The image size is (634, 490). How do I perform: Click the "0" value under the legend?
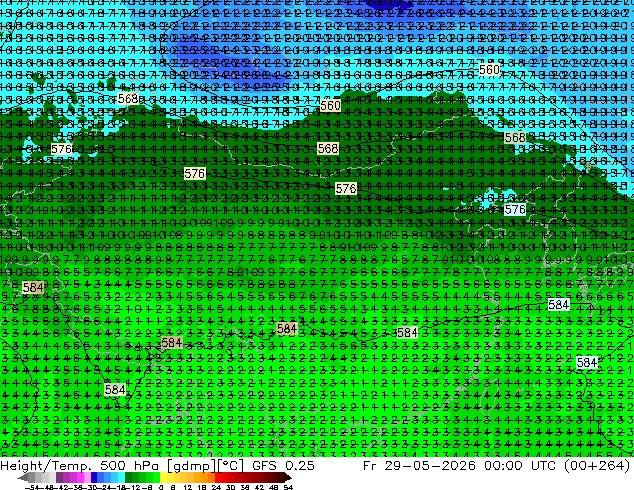point(161,487)
